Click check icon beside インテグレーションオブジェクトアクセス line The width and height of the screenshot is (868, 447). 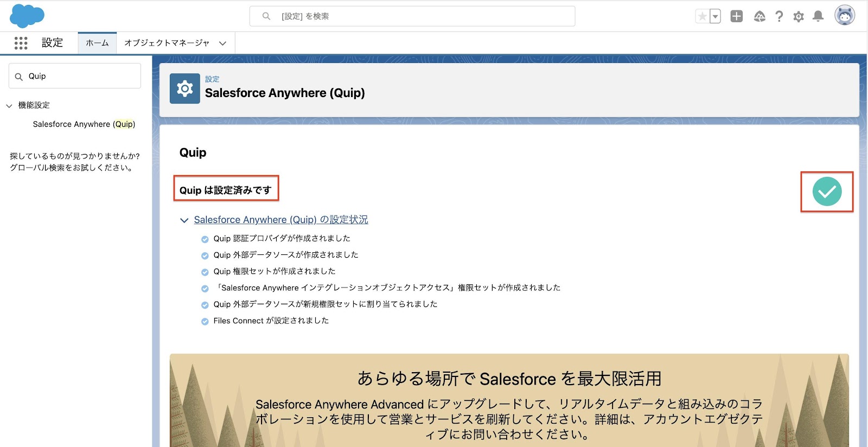[205, 289]
